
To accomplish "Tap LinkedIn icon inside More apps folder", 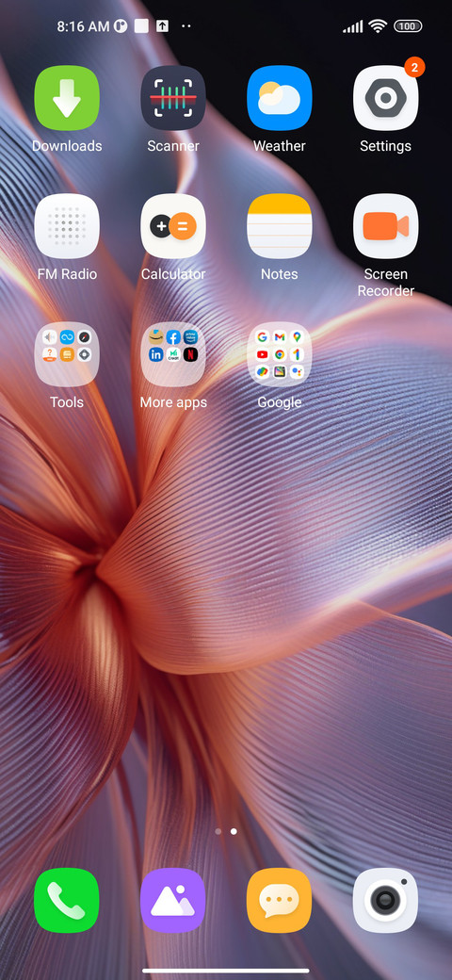I will (156, 354).
